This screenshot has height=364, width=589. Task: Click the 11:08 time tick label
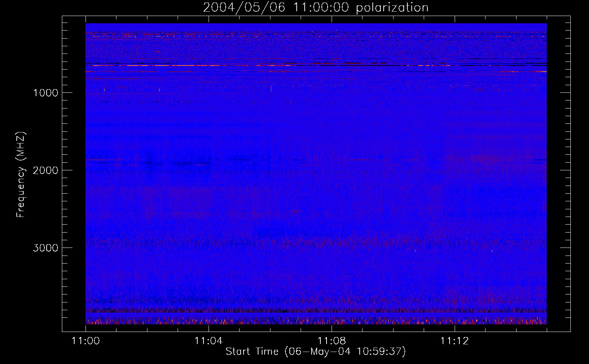click(x=331, y=341)
